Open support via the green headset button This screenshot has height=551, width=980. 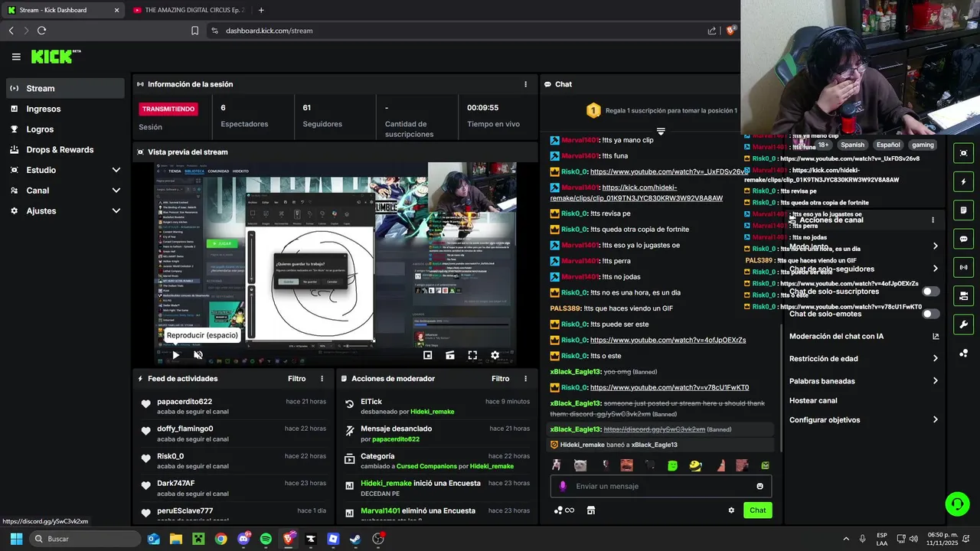(957, 504)
